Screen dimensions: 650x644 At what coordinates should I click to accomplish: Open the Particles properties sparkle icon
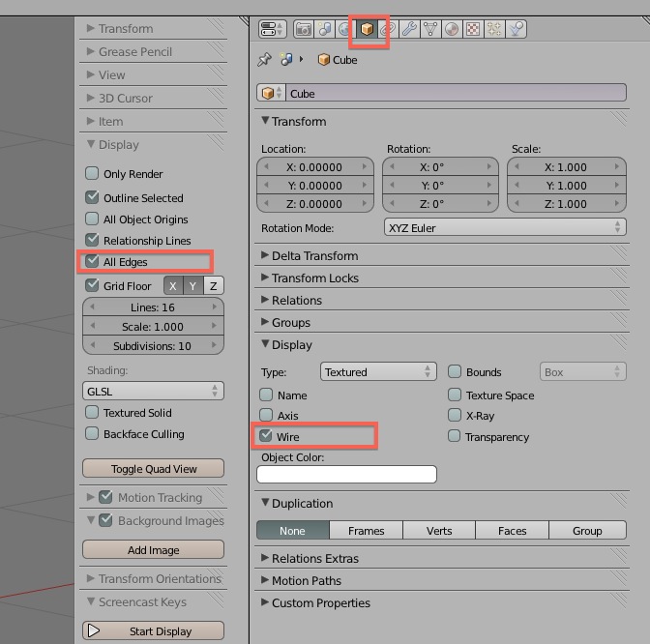click(494, 29)
